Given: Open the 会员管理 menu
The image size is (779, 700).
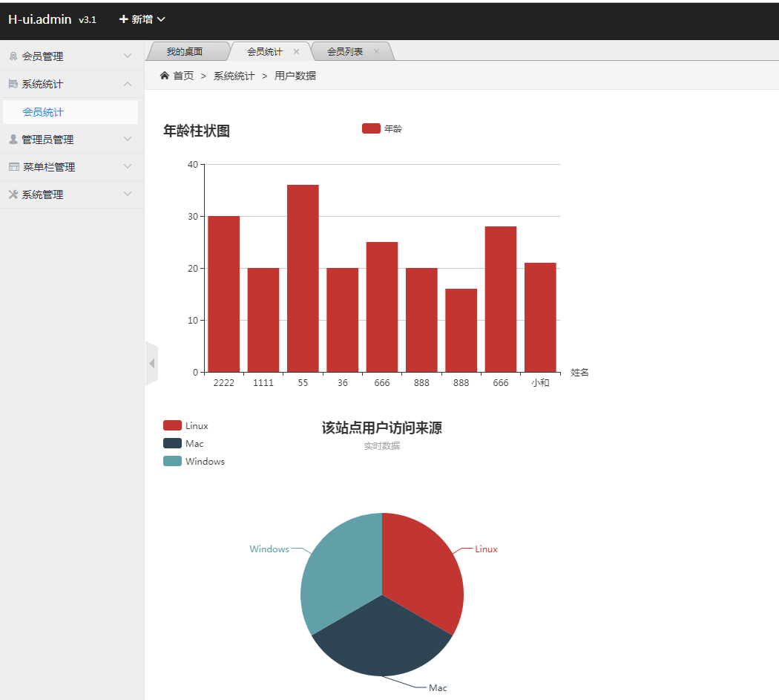Looking at the screenshot, I should point(72,56).
